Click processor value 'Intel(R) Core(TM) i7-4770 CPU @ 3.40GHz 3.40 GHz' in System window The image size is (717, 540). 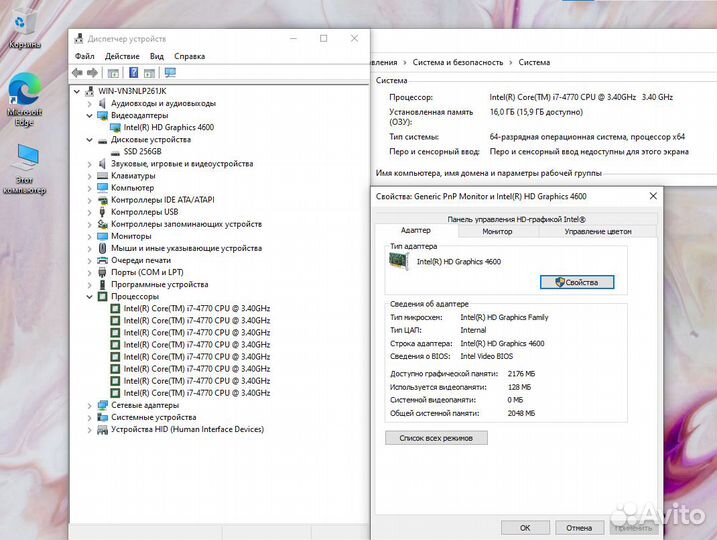pyautogui.click(x=581, y=97)
